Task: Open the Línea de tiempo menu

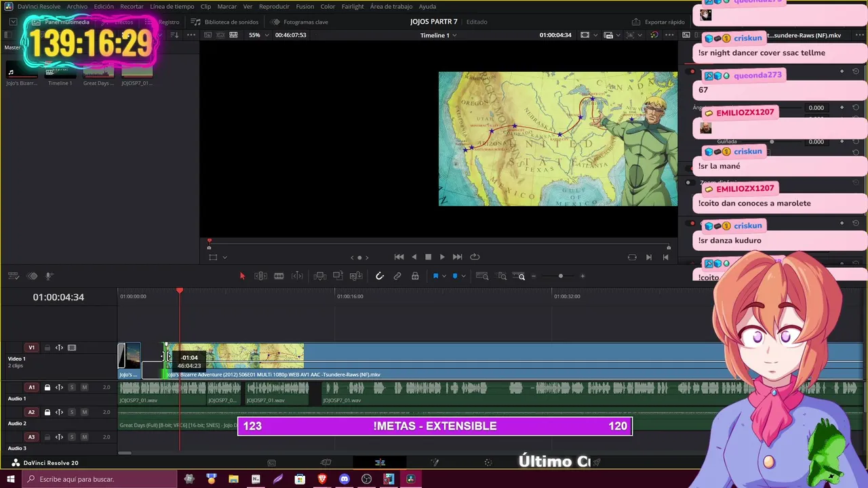Action: point(172,6)
